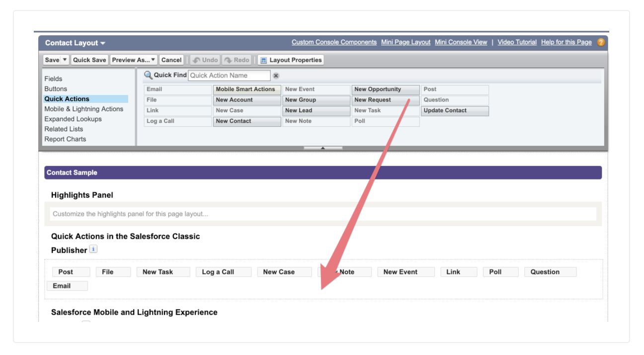Click the greyed Post palette item
This screenshot has height=355, width=644.
[455, 89]
